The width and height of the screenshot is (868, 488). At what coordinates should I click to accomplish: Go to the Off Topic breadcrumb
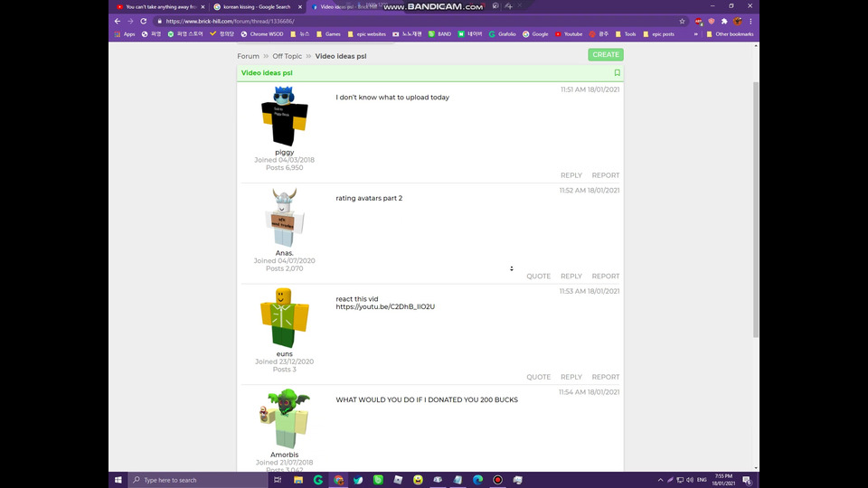pos(287,56)
